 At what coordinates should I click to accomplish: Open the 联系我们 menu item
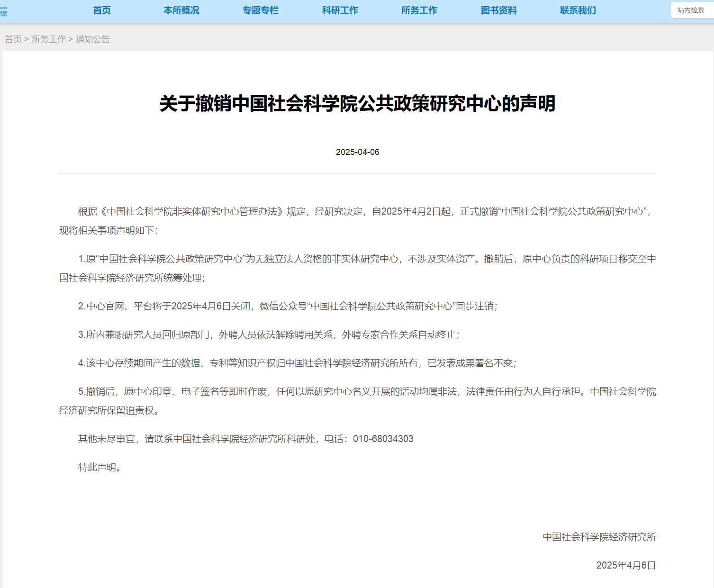(x=578, y=10)
